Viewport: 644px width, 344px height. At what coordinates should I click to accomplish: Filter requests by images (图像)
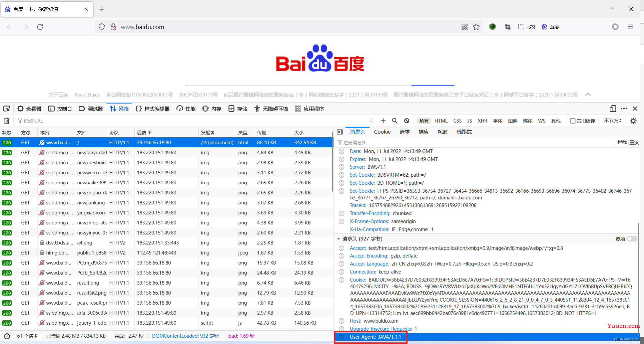[513, 121]
